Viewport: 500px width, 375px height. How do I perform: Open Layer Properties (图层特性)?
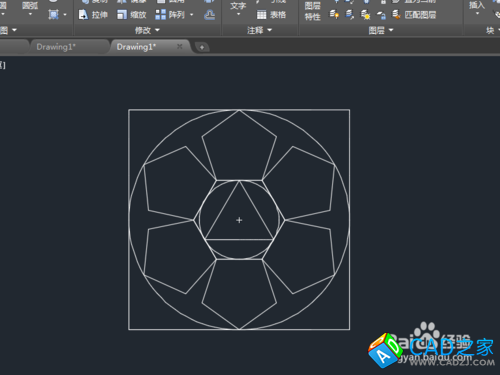312,11
